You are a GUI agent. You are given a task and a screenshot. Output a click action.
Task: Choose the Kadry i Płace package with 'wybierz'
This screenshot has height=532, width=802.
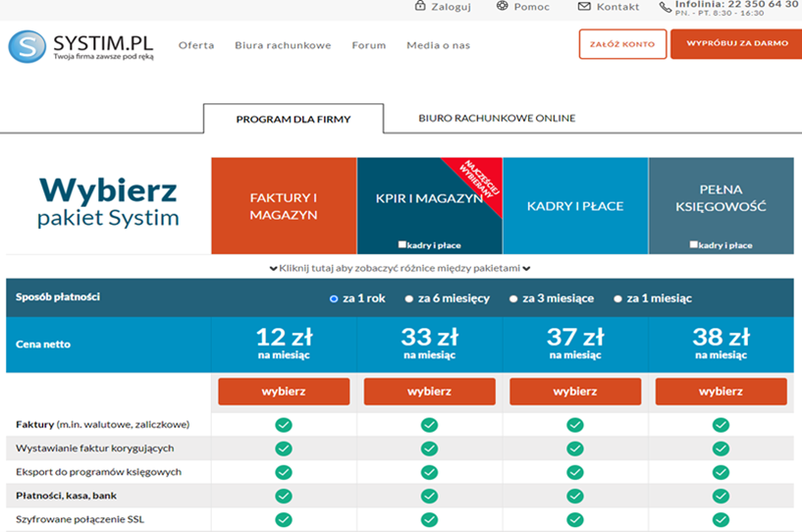575,392
